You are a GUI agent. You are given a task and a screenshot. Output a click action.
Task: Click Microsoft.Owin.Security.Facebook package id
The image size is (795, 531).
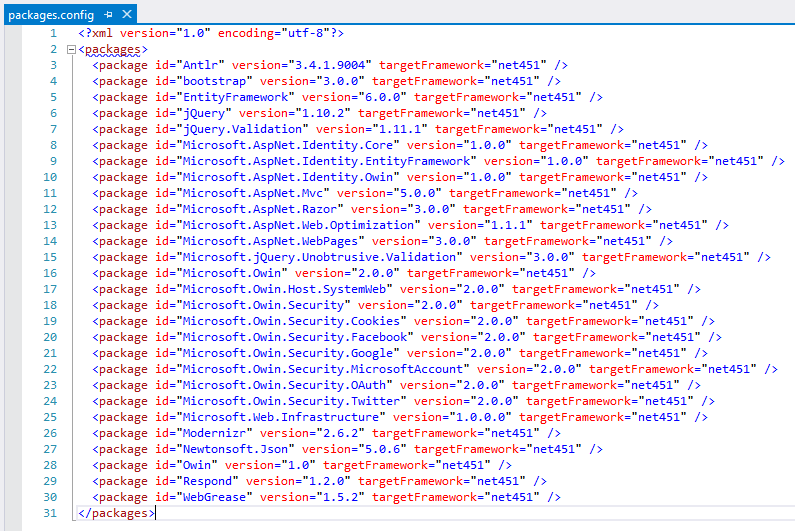coord(295,337)
